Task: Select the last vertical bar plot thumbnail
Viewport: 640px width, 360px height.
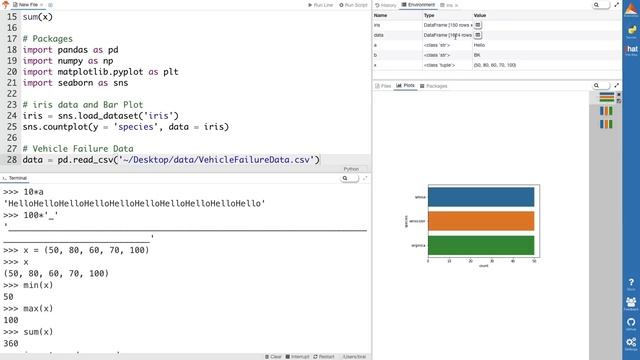Action: [606, 124]
